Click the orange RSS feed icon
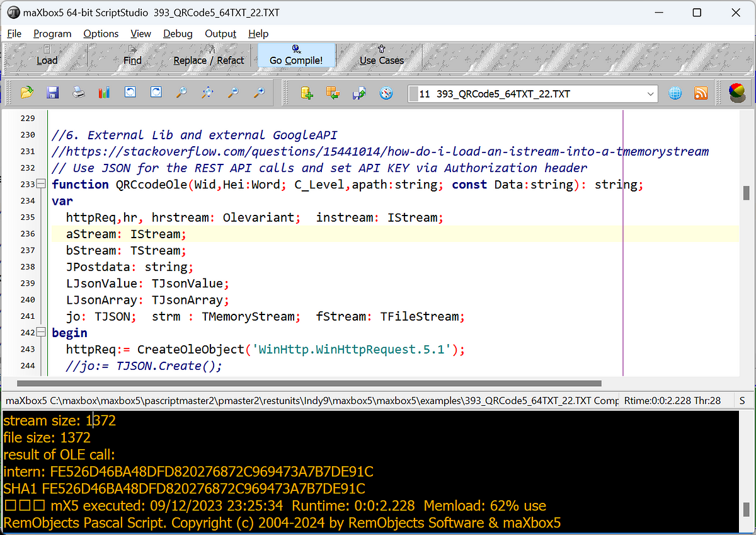This screenshot has height=535, width=756. coord(701,93)
